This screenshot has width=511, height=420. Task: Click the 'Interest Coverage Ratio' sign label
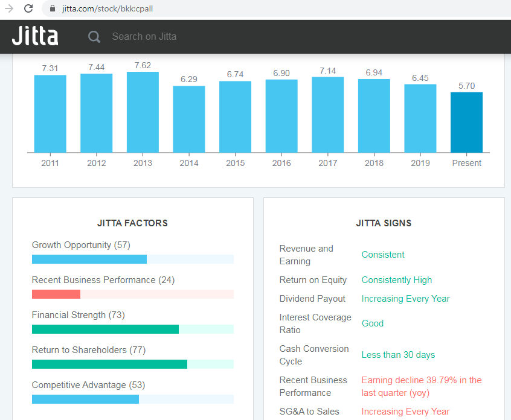[x=315, y=323]
